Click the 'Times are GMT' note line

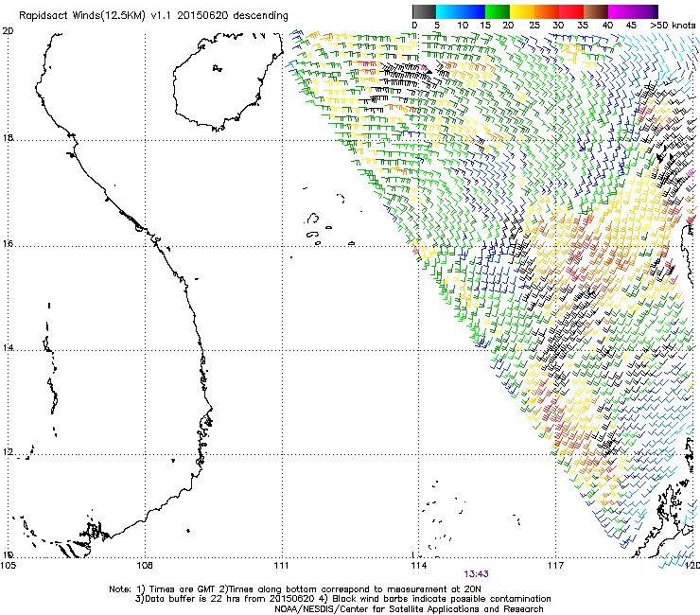295,589
